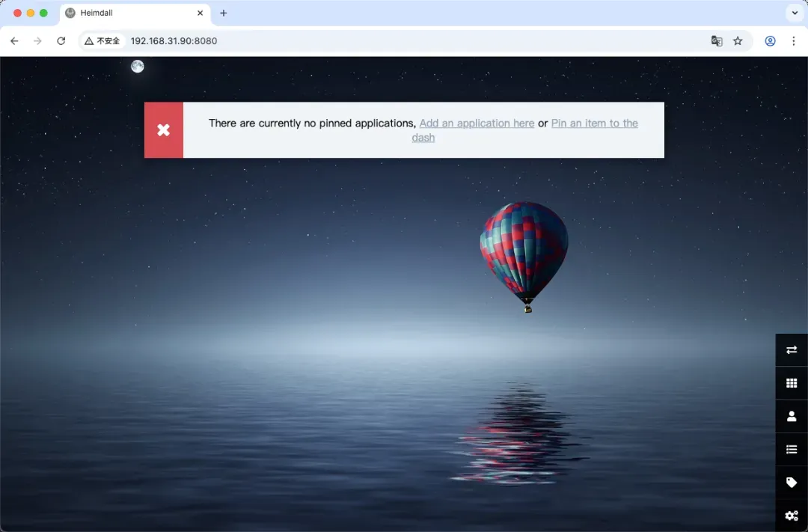Open the Users icon in sidebar
Image resolution: width=808 pixels, height=532 pixels.
click(792, 416)
